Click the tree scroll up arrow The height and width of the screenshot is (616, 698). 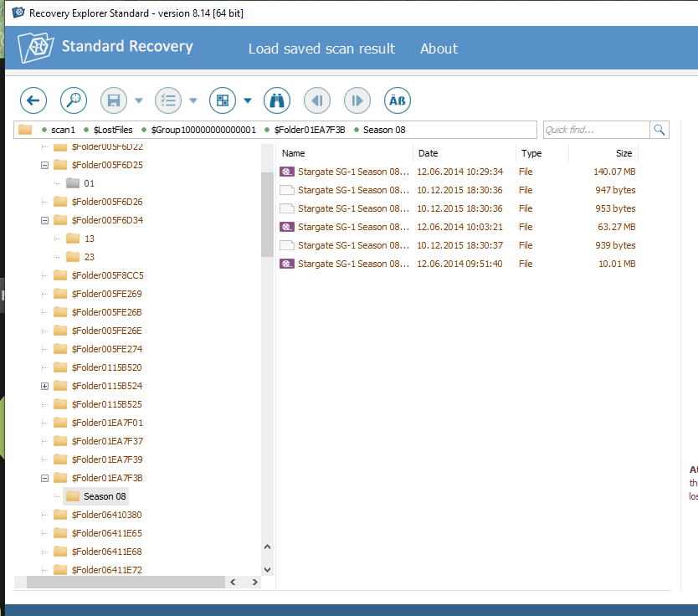click(x=267, y=547)
